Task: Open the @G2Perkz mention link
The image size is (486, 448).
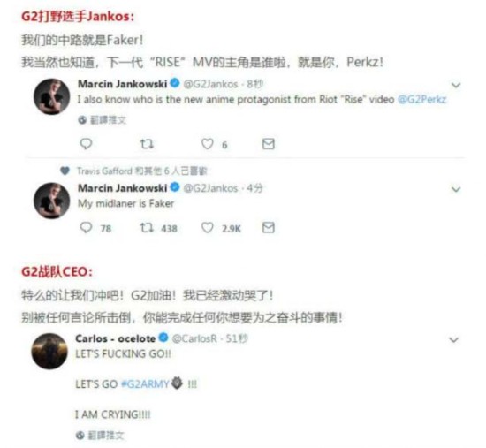Action: point(421,99)
